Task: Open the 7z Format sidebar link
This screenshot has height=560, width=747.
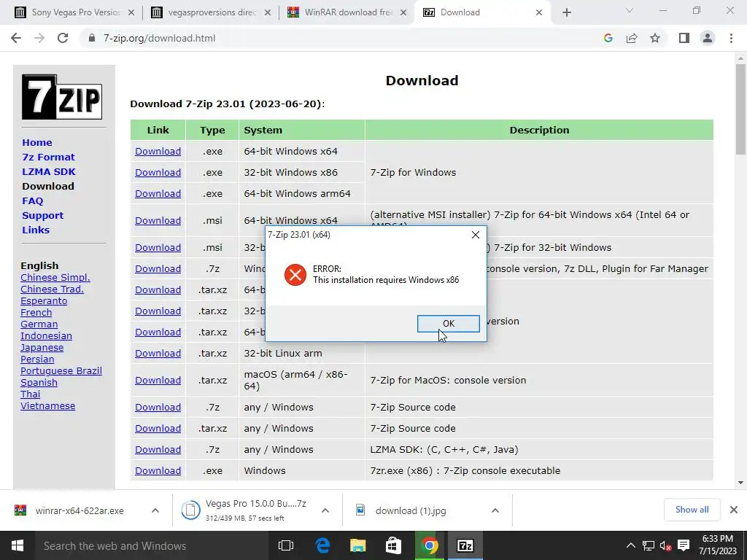Action: (49, 157)
